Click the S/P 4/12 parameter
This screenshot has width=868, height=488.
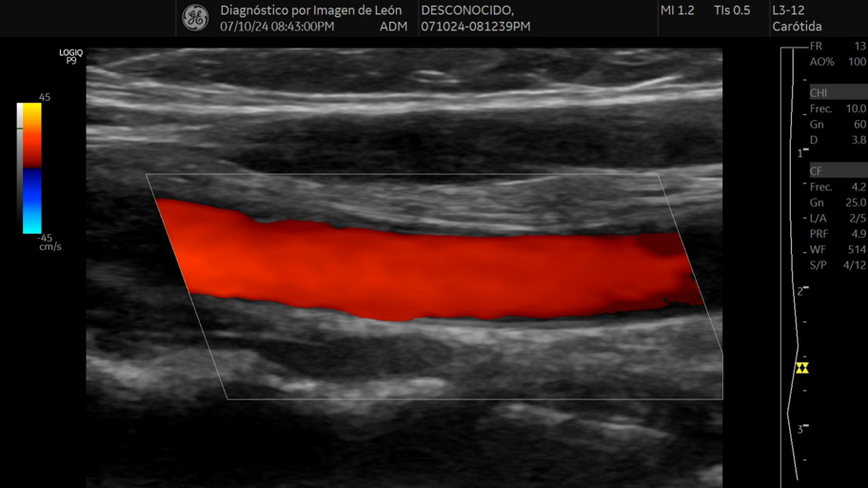click(838, 265)
